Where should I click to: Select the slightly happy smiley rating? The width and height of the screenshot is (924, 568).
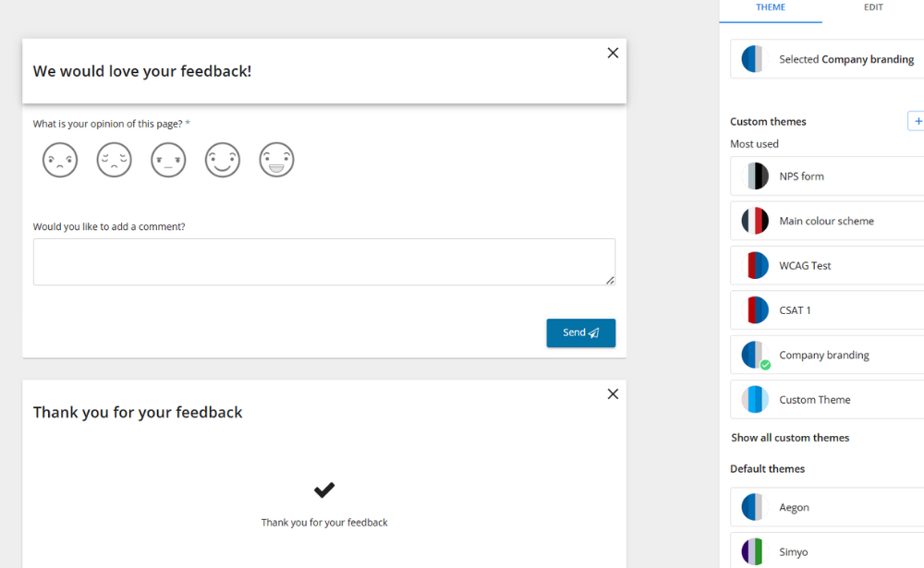(222, 159)
